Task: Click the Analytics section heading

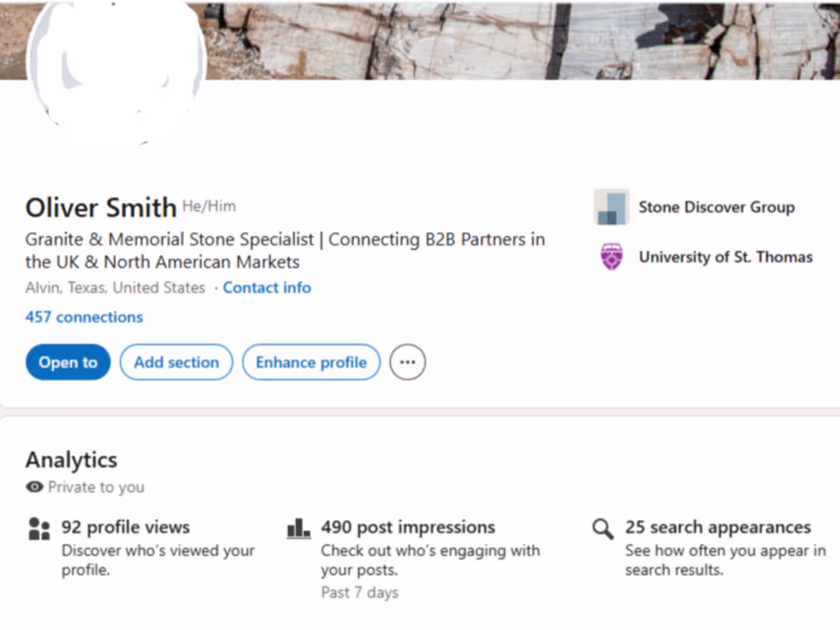Action: point(71,460)
